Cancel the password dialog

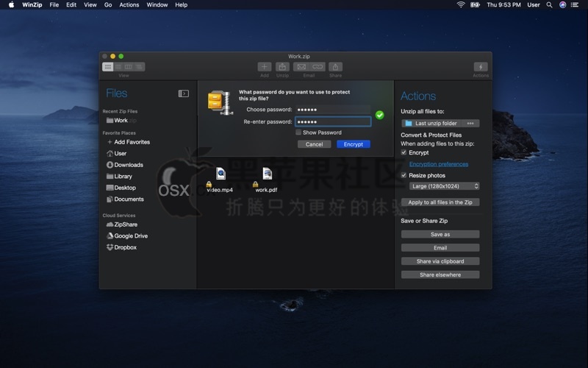[x=315, y=144]
